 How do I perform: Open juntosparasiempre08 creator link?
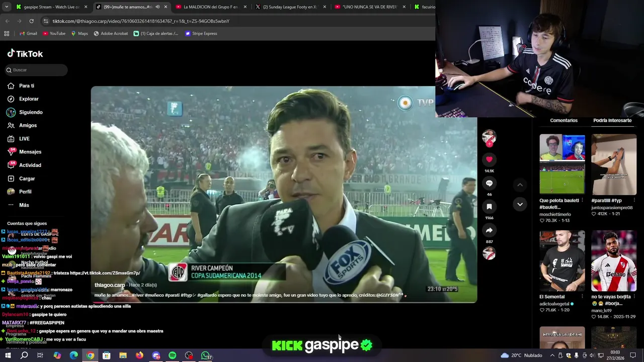tap(612, 208)
